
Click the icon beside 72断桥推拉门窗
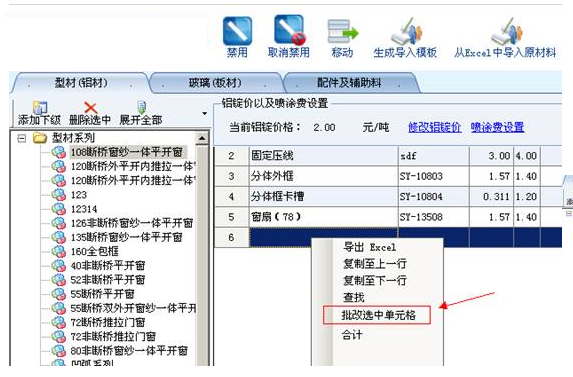coord(58,322)
